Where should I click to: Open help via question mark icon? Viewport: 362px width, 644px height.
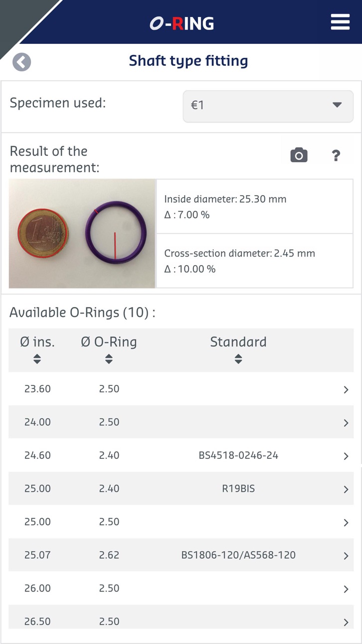click(x=336, y=156)
